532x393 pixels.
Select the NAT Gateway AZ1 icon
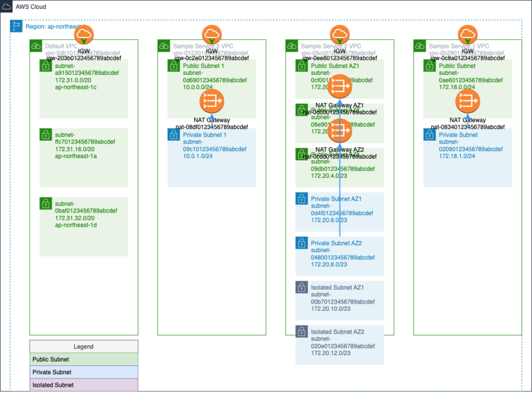[340, 86]
